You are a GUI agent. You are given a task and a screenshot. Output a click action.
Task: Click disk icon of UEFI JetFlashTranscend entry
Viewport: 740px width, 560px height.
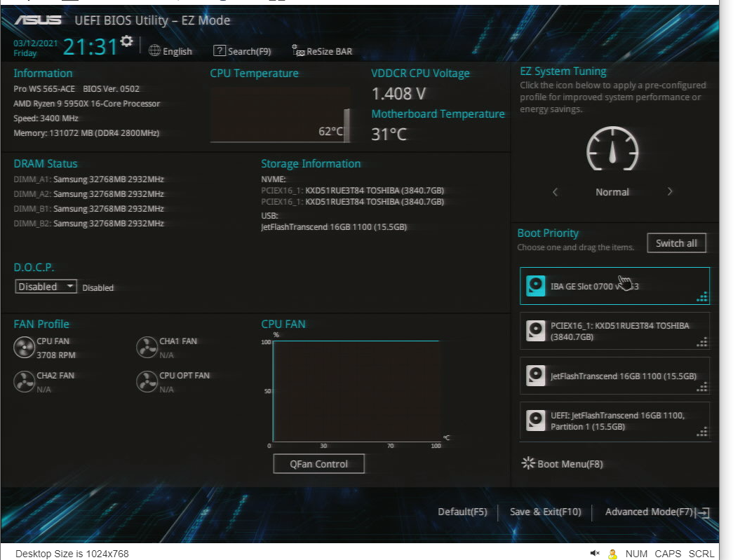tap(536, 421)
